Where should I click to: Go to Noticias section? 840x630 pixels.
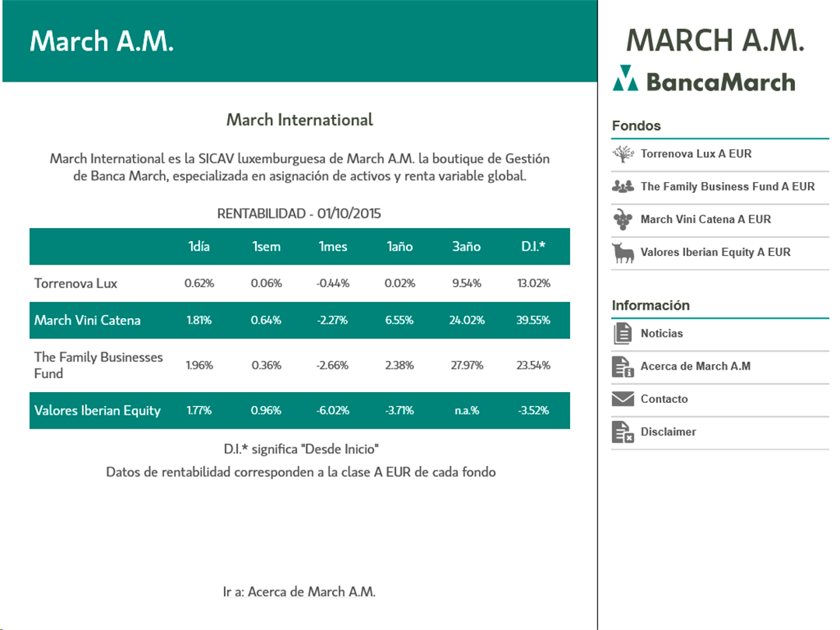[720, 334]
